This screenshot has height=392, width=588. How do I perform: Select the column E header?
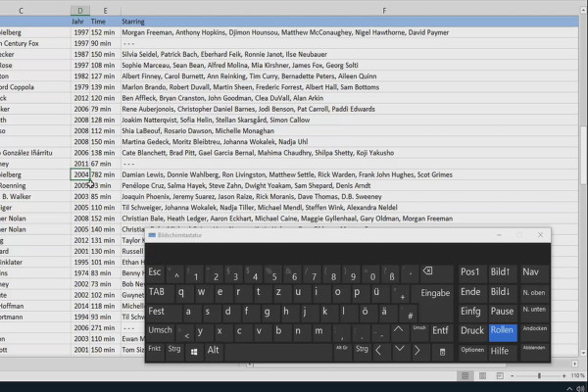105,11
